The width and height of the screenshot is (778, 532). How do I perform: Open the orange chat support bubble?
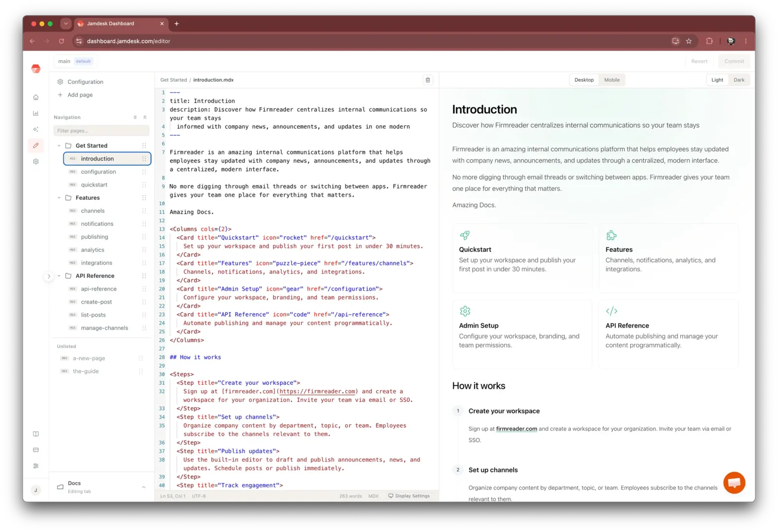[x=734, y=482]
